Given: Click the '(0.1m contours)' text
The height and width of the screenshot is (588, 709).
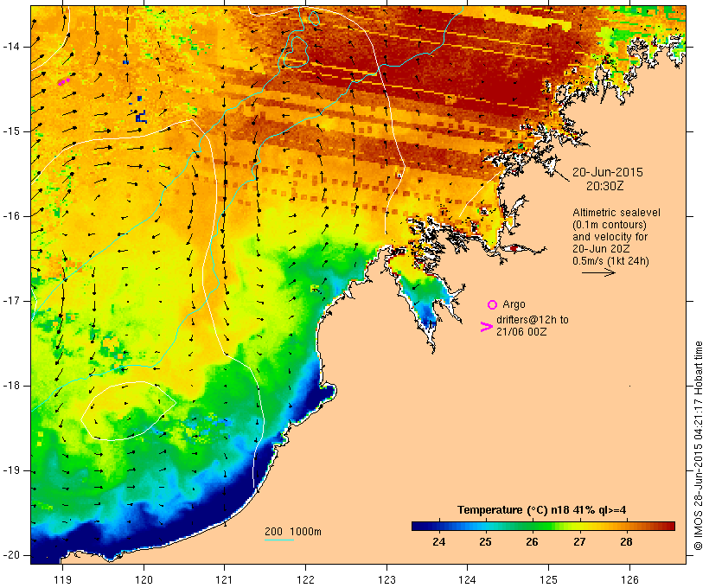Looking at the screenshot, I should (x=610, y=225).
